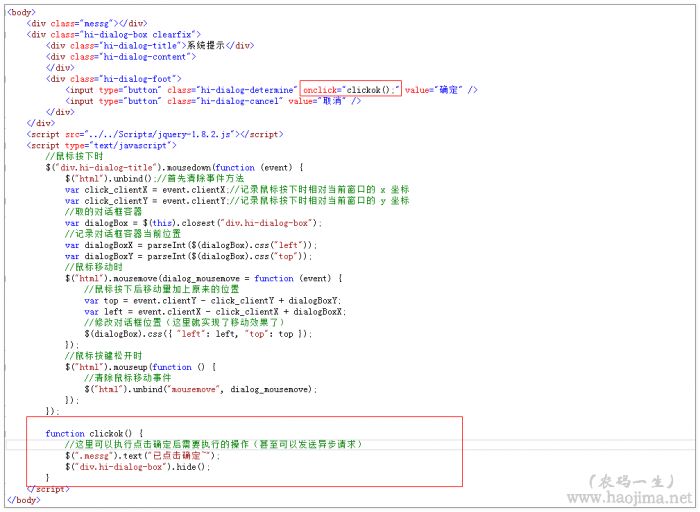Click the var dialogBox closest line

[192, 223]
